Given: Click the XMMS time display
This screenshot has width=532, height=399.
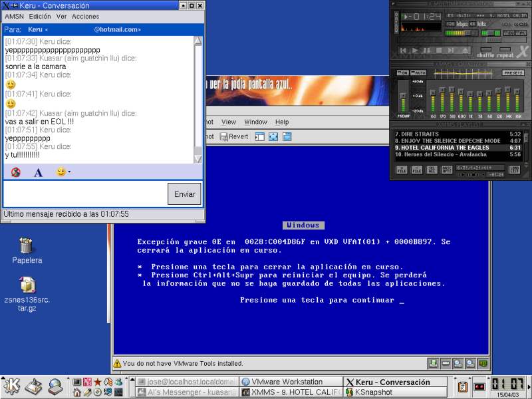Looking at the screenshot, I should click(423, 17).
